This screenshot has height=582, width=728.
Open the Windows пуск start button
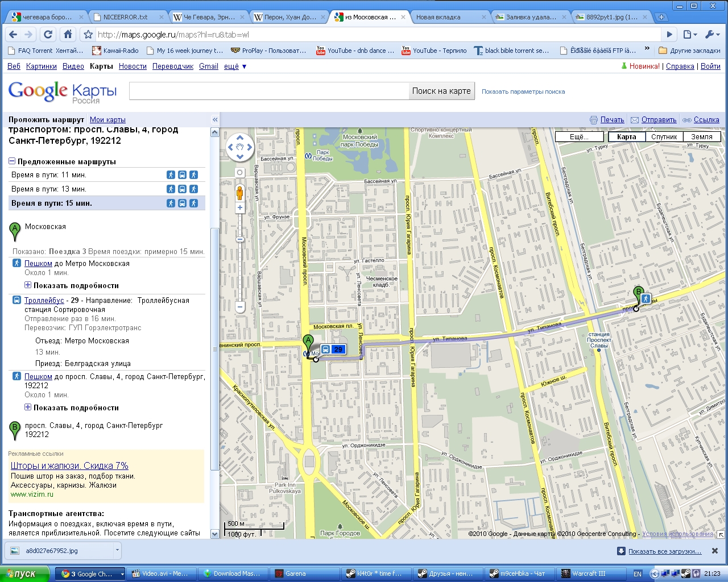coord(26,574)
